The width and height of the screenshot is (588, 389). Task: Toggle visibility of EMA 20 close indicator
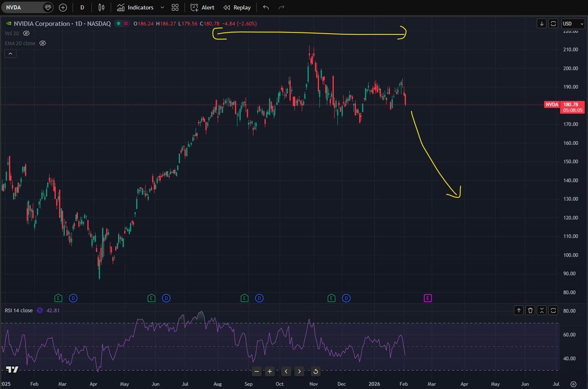42,43
